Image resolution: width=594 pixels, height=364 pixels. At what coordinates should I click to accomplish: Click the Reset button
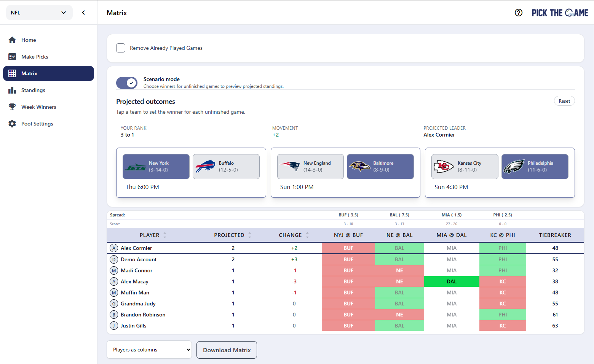[x=564, y=101]
